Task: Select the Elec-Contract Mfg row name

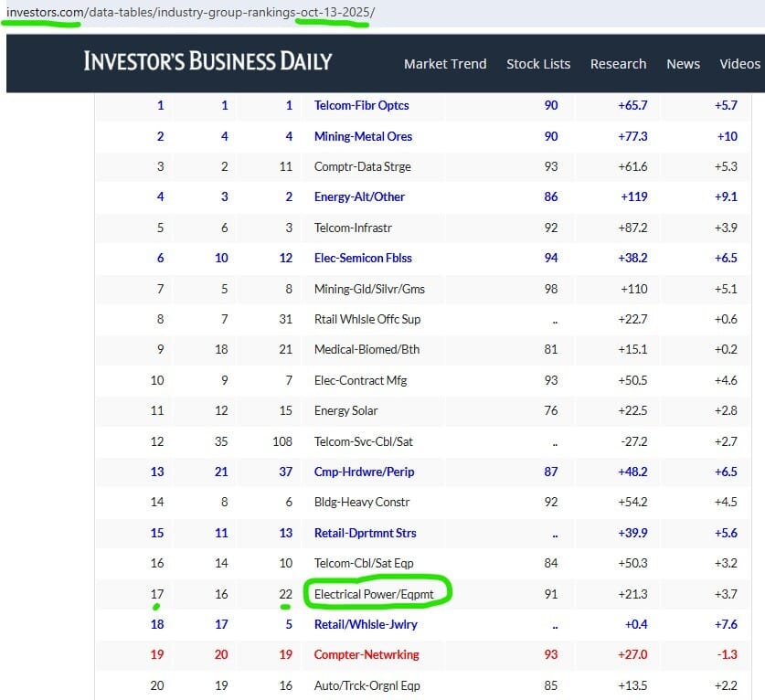Action: pos(360,380)
